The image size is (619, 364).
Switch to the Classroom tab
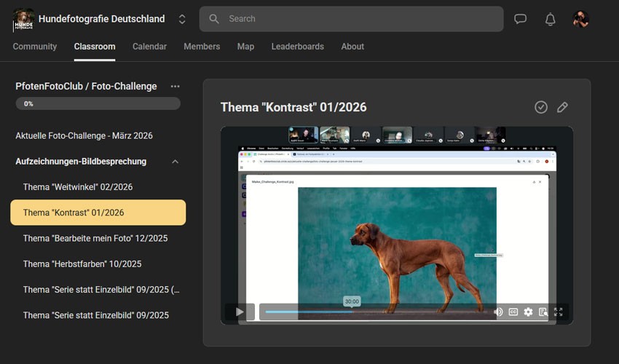(x=95, y=47)
